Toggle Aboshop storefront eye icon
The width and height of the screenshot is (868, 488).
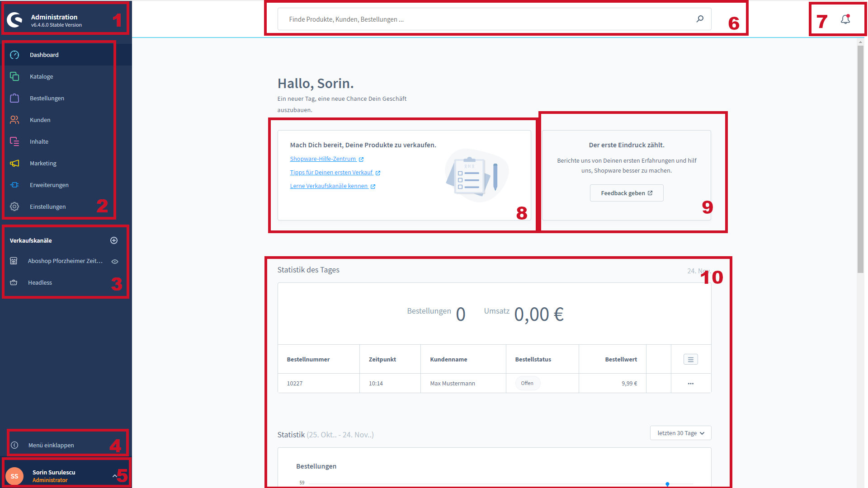(115, 261)
